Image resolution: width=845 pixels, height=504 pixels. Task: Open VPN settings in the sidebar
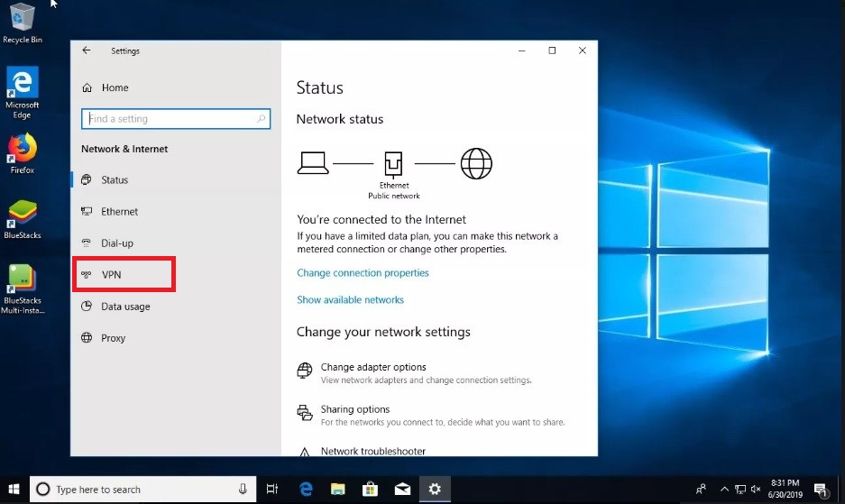point(111,275)
